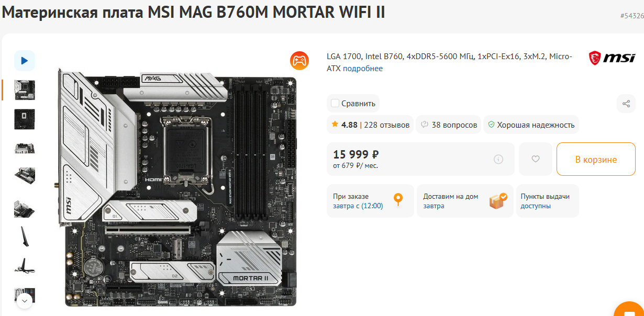Open the 38 вопросов section
This screenshot has height=316, width=644.
coord(449,125)
